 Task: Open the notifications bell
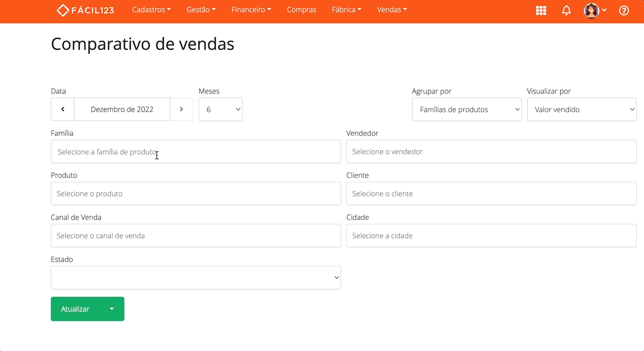click(x=566, y=10)
